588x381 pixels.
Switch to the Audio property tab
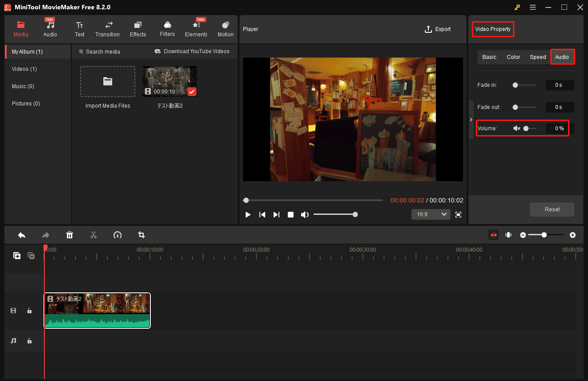(562, 57)
